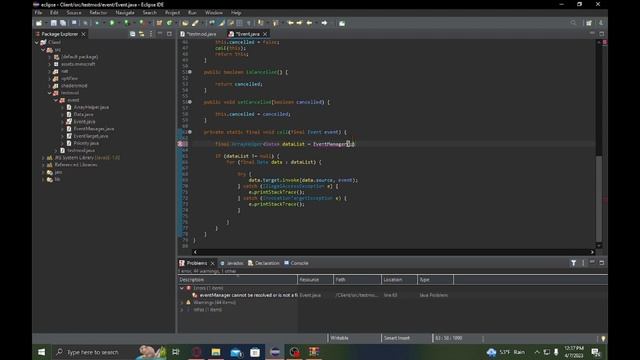
Task: Switch to the Javadoc tab
Action: [232, 263]
